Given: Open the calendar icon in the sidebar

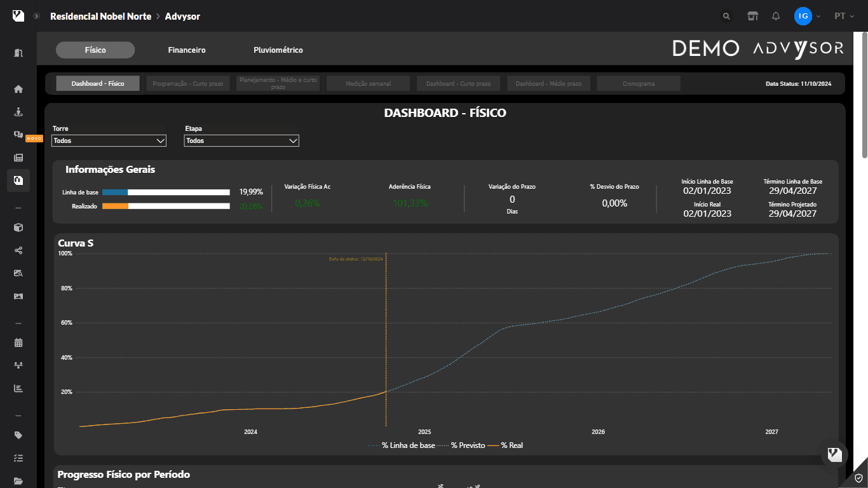Looking at the screenshot, I should tap(18, 342).
